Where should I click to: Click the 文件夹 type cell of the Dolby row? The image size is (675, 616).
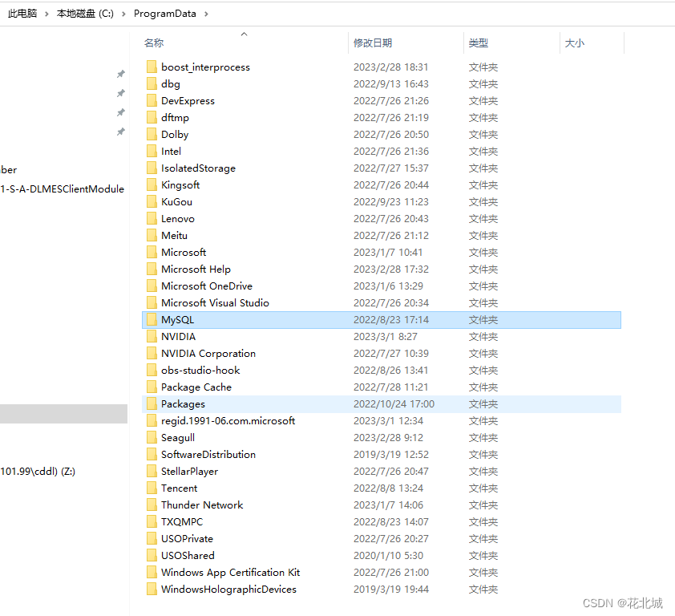click(483, 135)
